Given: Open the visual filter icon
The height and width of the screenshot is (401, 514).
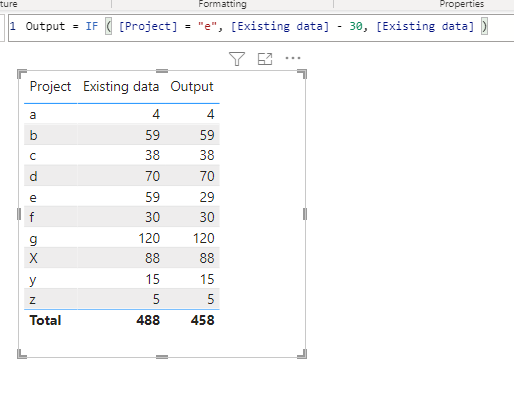Looking at the screenshot, I should coord(237,59).
